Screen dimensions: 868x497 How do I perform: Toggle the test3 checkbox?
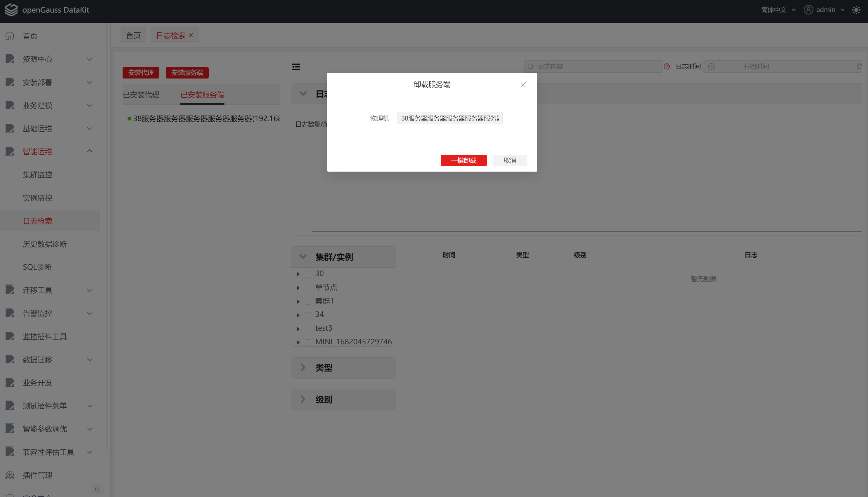(308, 329)
